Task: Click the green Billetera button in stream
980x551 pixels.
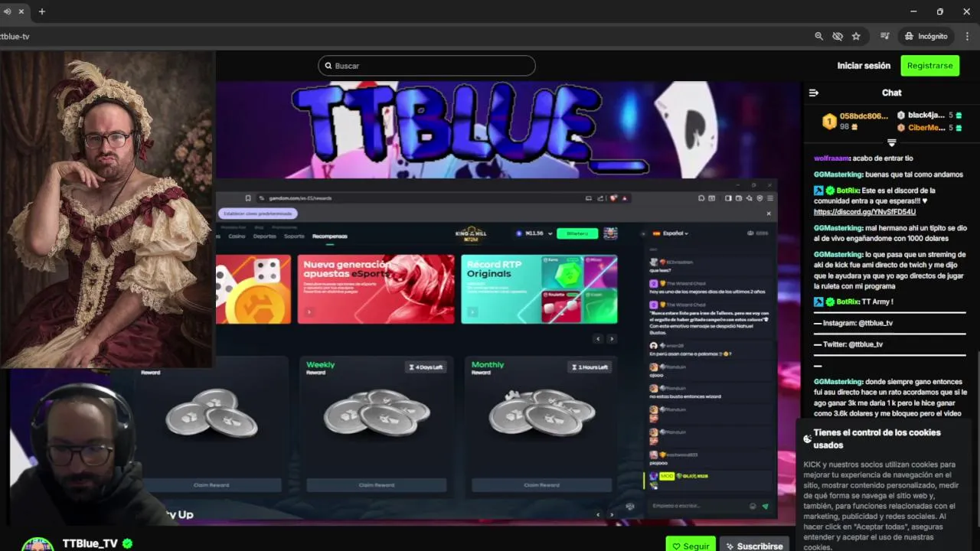Action: tap(577, 233)
